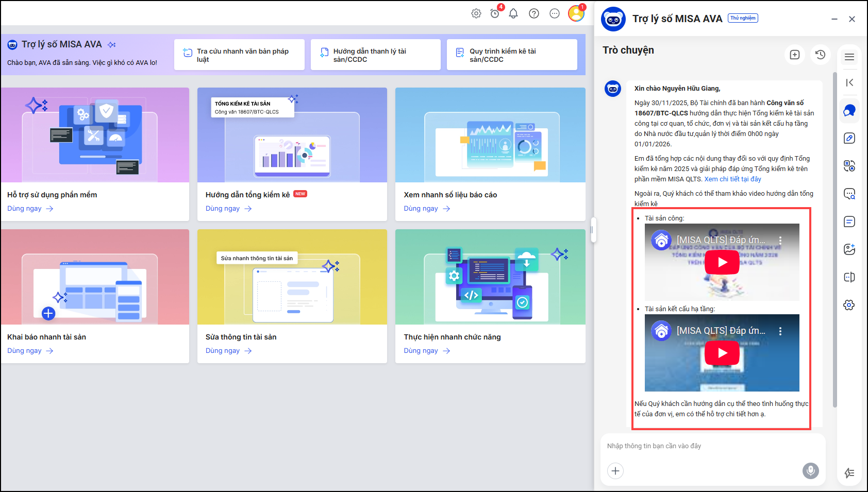Screen dimensions: 868x492
Task: Click the AVA panel divider handle
Action: 593,230
